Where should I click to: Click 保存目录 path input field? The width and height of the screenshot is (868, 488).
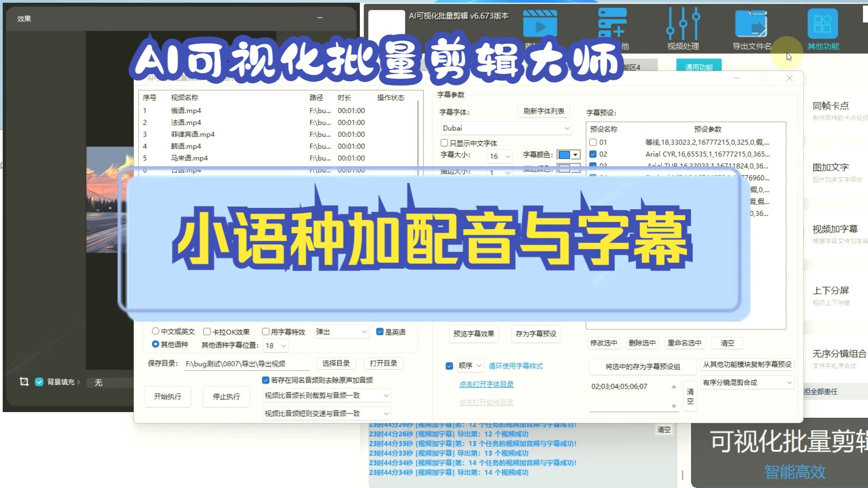247,364
